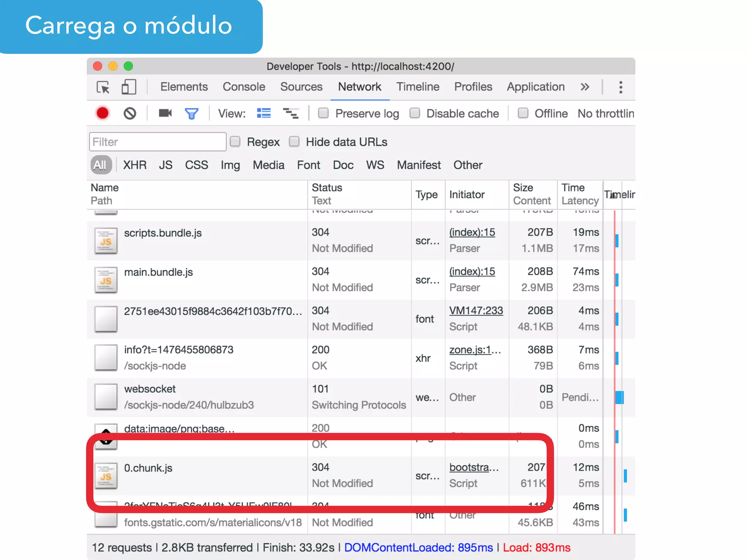Click the info?t=1476455806873 request icon
This screenshot has height=560, width=747.
point(106,358)
